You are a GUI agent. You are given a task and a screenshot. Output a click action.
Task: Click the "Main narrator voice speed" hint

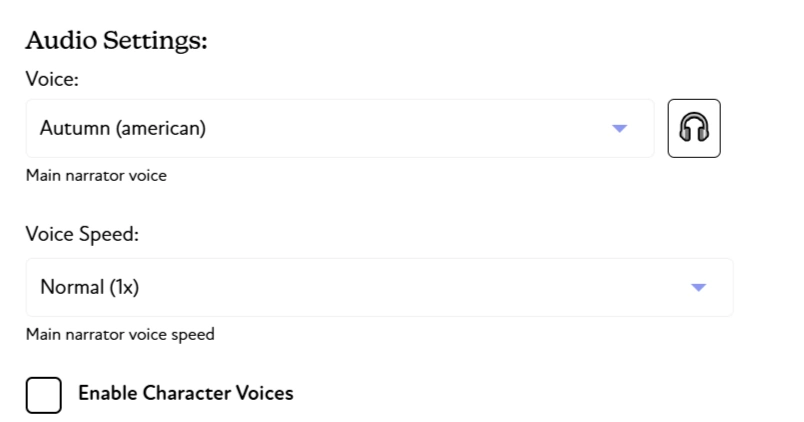pos(120,335)
